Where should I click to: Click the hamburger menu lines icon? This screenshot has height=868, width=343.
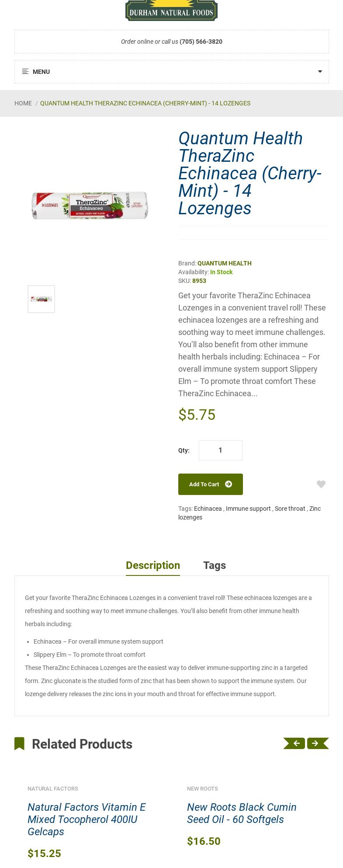click(25, 72)
